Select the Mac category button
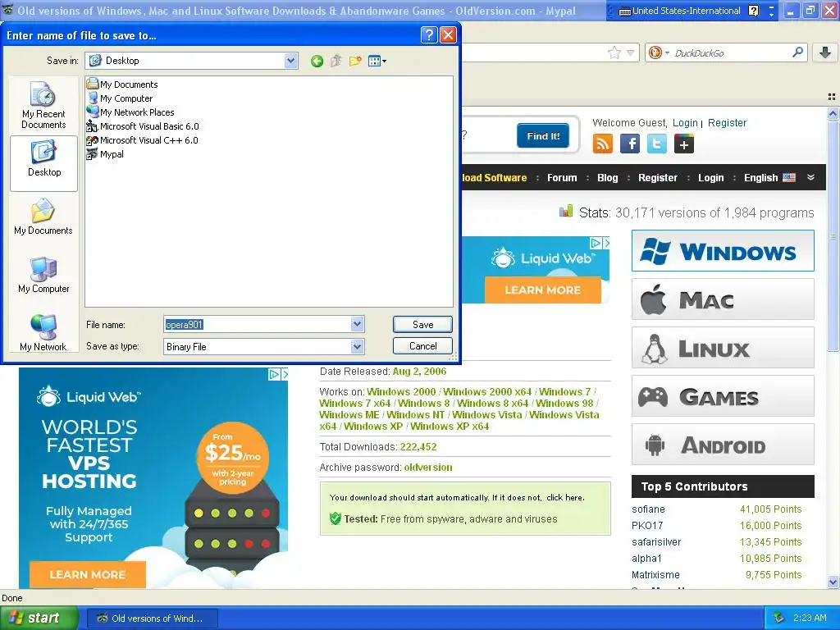 click(723, 299)
